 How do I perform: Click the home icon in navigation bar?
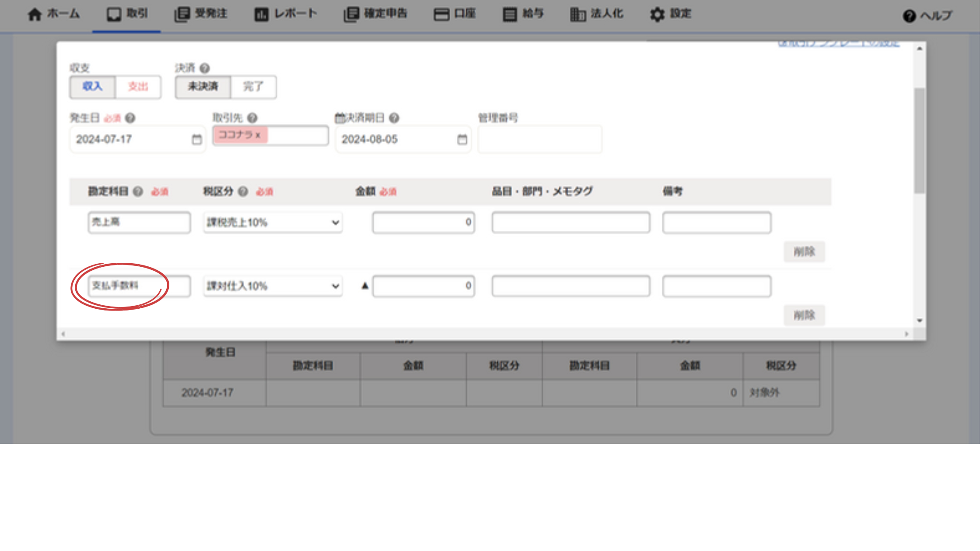point(35,14)
